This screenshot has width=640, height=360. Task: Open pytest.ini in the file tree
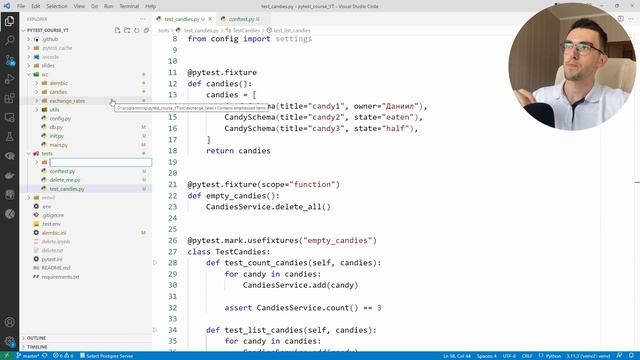click(52, 259)
